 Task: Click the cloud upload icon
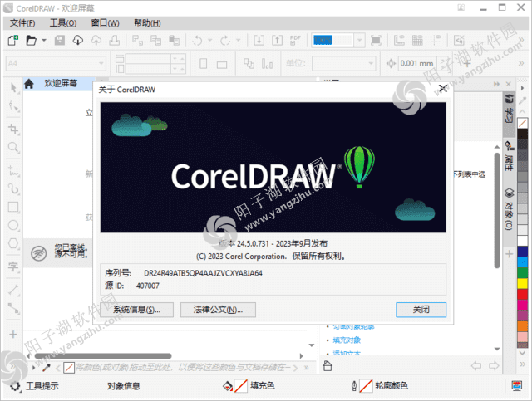click(96, 41)
